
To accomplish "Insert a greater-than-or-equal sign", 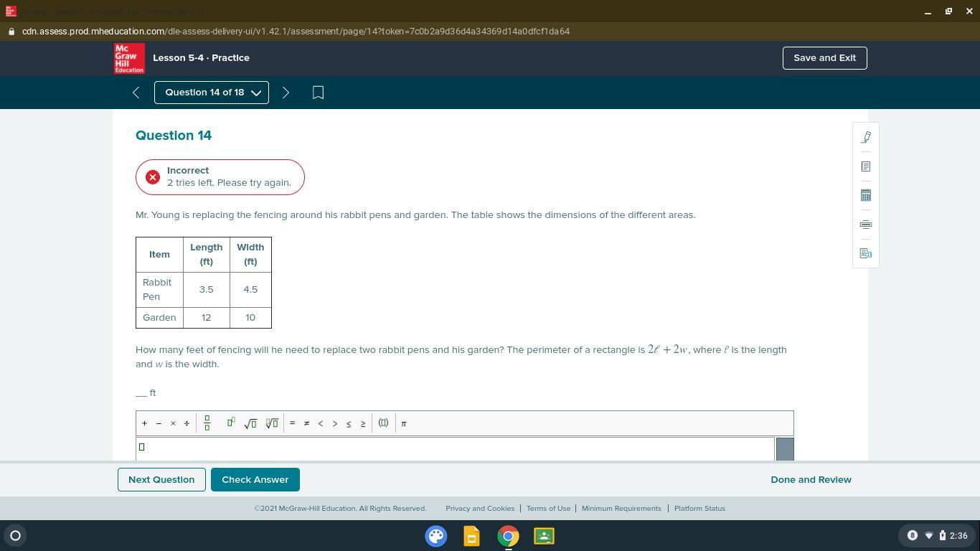I will 363,423.
